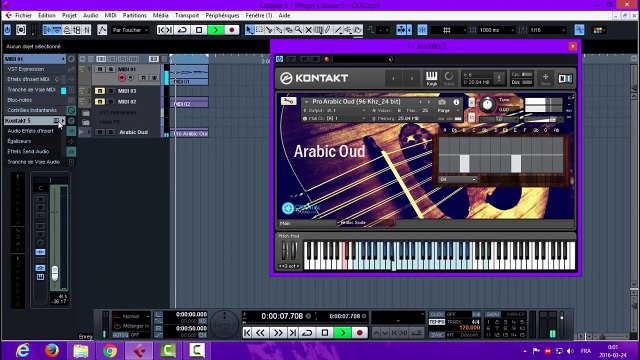Select the Object Selection arrow tool
Screen dimensions: 640x360
click(x=249, y=30)
